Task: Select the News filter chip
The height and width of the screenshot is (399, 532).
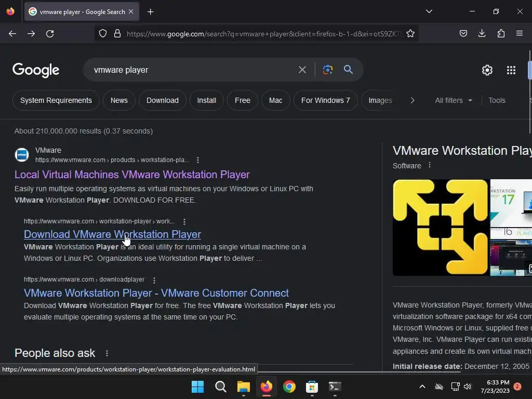Action: click(119, 100)
